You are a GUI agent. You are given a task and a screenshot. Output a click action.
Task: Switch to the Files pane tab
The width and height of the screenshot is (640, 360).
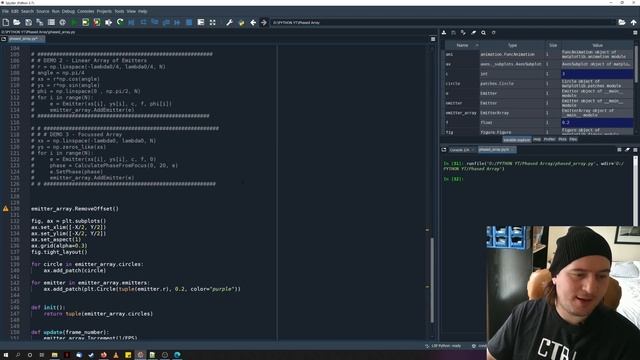tap(573, 140)
